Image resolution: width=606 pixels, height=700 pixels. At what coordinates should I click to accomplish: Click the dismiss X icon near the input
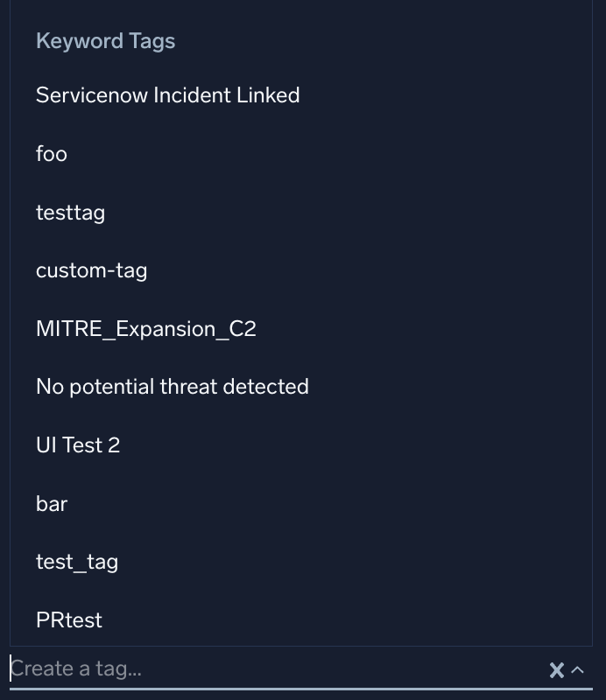click(x=557, y=669)
